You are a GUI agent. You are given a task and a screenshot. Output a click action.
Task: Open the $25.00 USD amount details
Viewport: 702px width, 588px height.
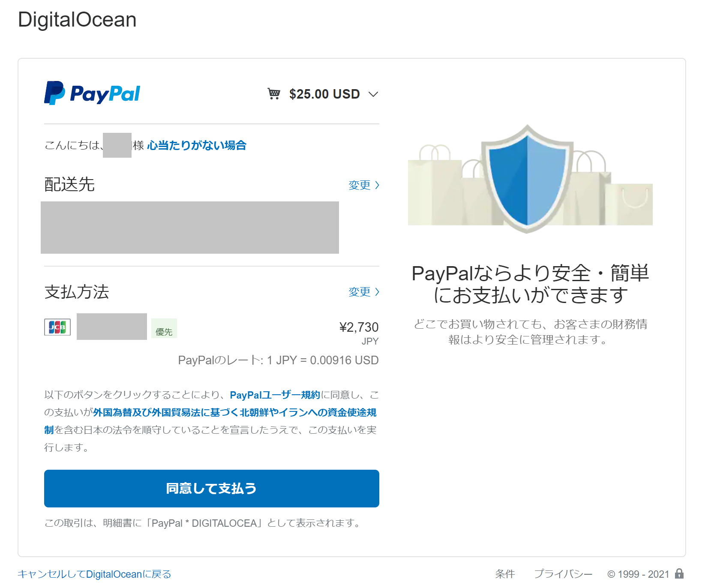(x=324, y=94)
